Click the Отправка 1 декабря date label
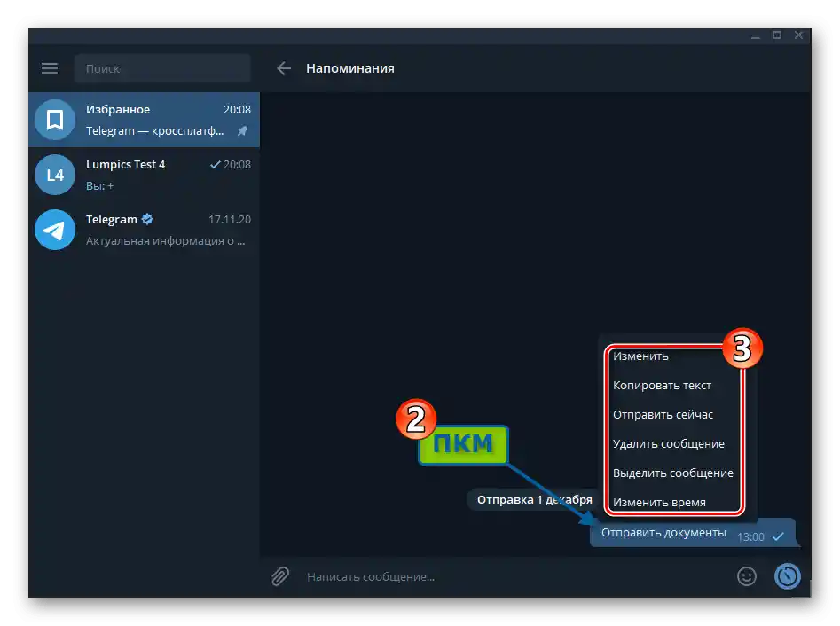The image size is (840, 626). coord(535,499)
